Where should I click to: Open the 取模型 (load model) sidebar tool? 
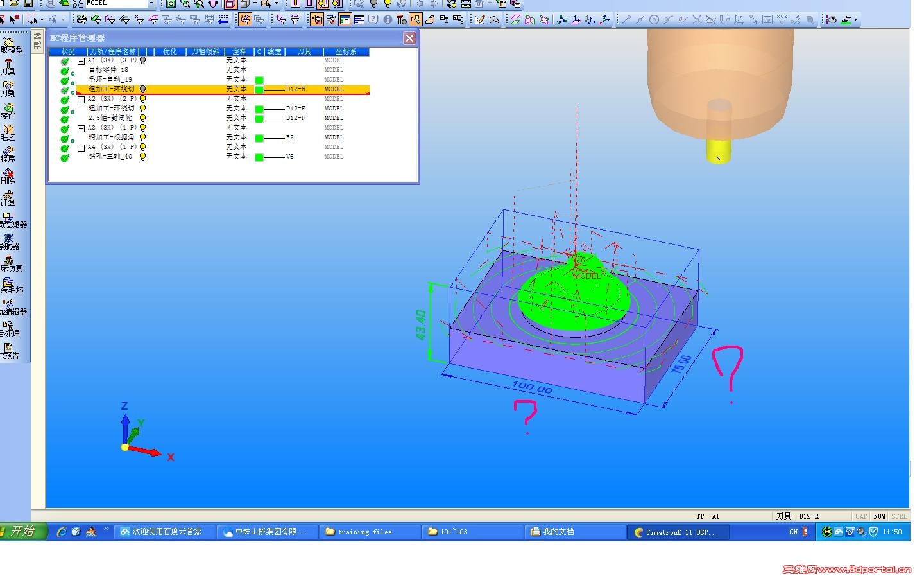[x=11, y=44]
